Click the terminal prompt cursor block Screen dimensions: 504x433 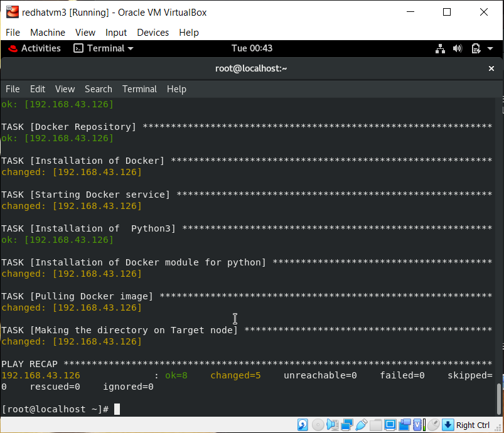tap(117, 409)
